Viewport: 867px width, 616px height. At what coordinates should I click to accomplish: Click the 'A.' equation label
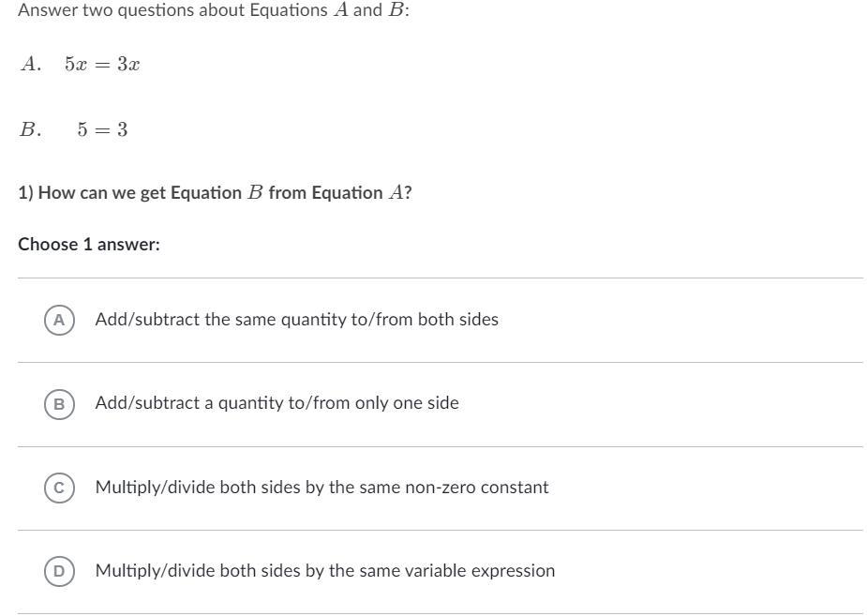(x=31, y=65)
